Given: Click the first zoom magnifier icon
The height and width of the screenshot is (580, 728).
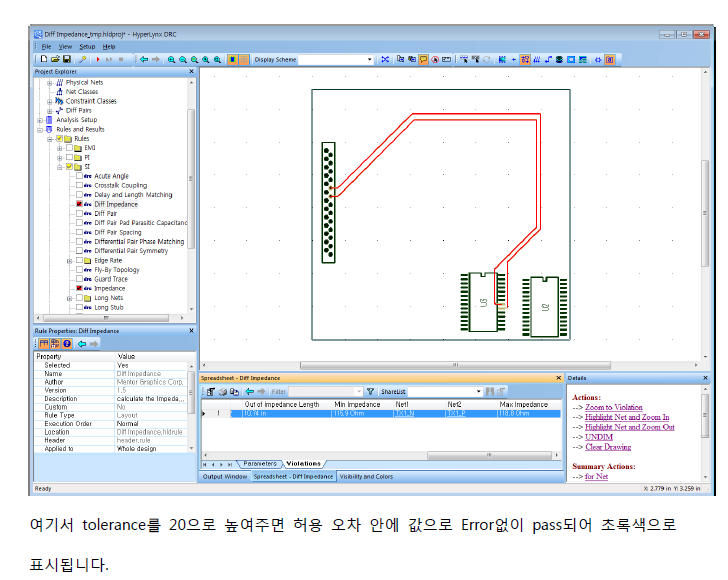Looking at the screenshot, I should 171,60.
